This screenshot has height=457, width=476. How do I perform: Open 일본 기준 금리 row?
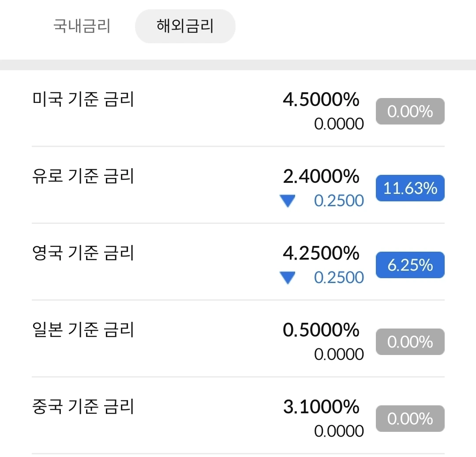(x=83, y=330)
